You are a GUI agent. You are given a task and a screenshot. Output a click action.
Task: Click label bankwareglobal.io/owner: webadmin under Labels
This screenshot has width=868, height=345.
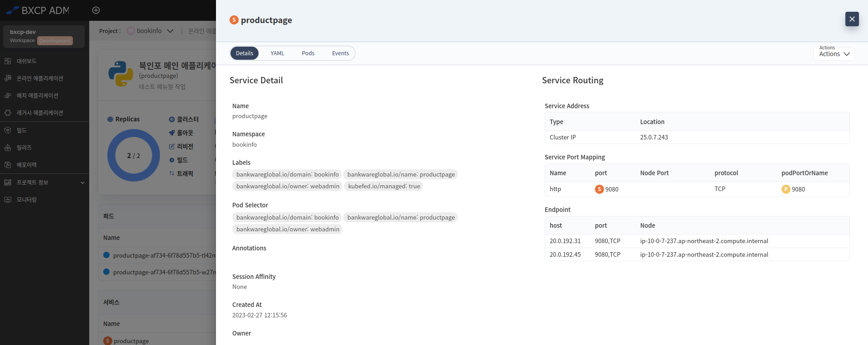pyautogui.click(x=288, y=186)
